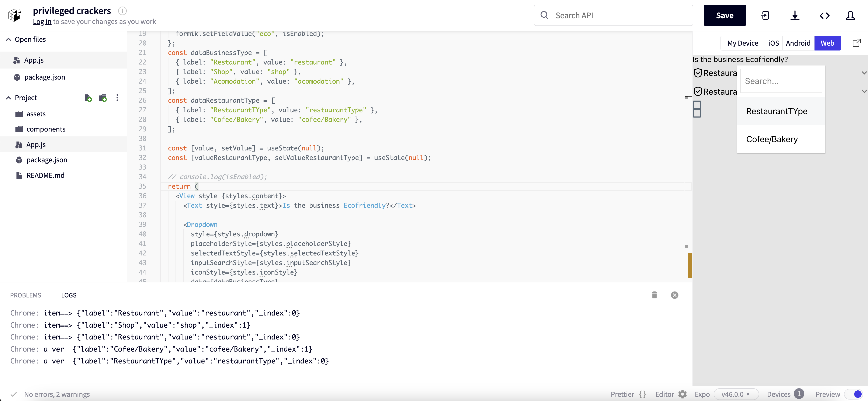This screenshot has height=401, width=868.
Task: Switch to the PROBLEMS tab
Action: 26,295
